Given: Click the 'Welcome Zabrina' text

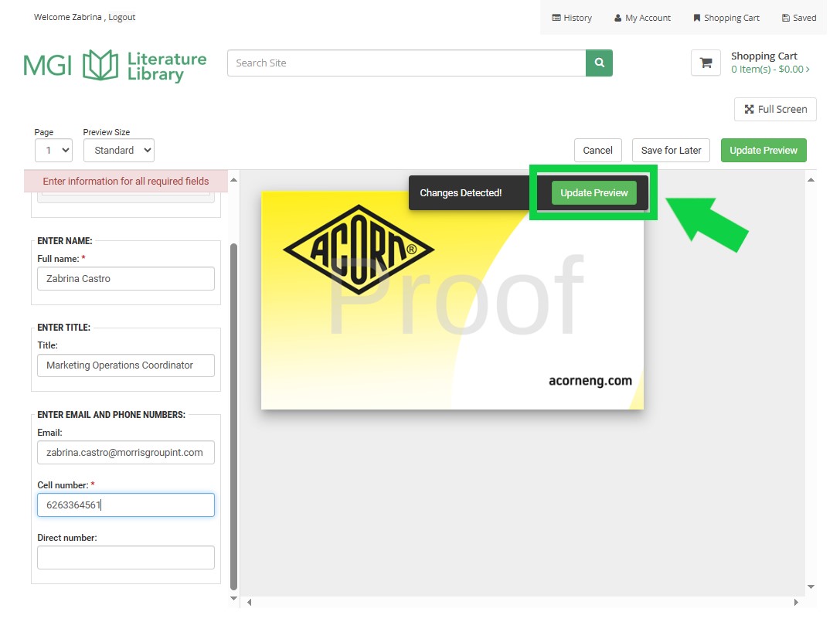Looking at the screenshot, I should (x=67, y=17).
